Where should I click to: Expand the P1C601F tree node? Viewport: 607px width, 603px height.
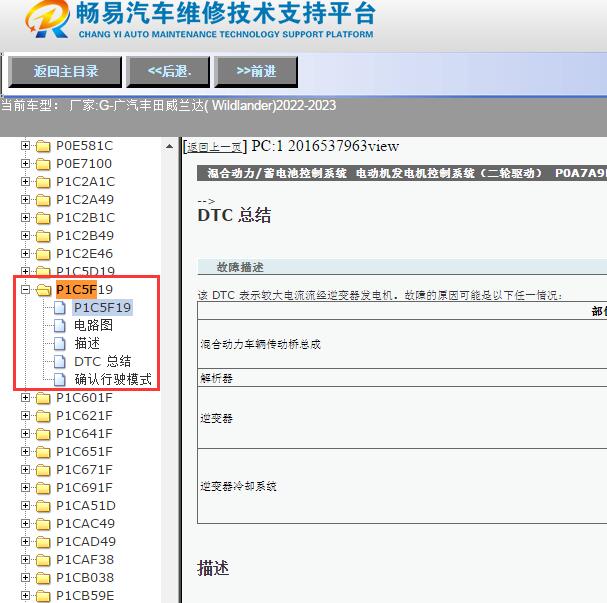(x=25, y=397)
